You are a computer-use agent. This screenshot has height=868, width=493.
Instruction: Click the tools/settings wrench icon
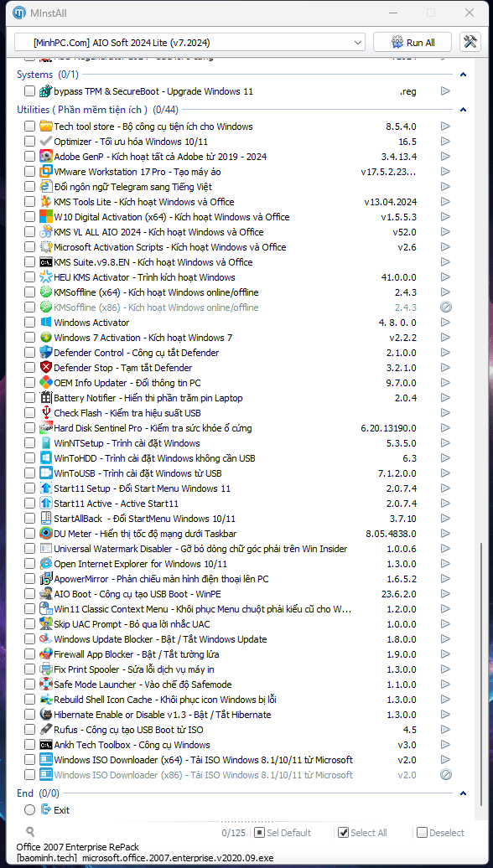coord(470,42)
